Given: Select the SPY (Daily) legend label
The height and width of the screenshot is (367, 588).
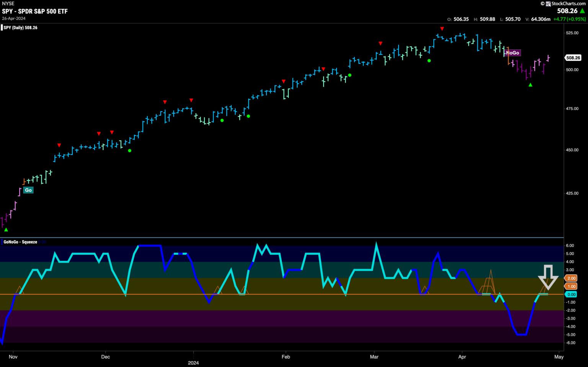Looking at the screenshot, I should [x=20, y=28].
